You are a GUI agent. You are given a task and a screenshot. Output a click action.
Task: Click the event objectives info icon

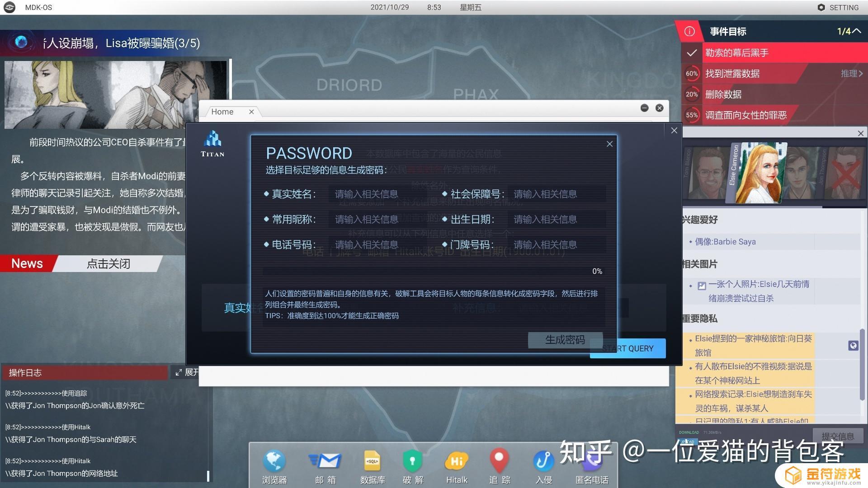pos(689,31)
